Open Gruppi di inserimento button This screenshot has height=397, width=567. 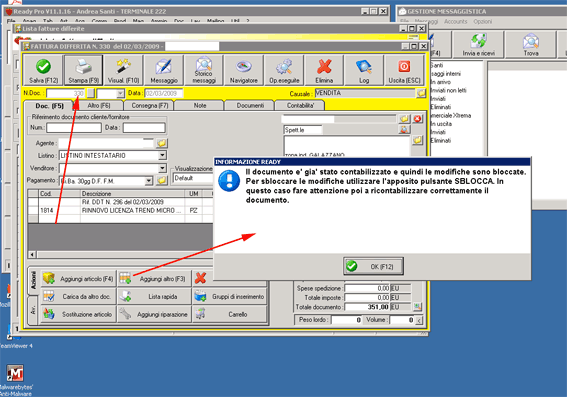tap(230, 296)
